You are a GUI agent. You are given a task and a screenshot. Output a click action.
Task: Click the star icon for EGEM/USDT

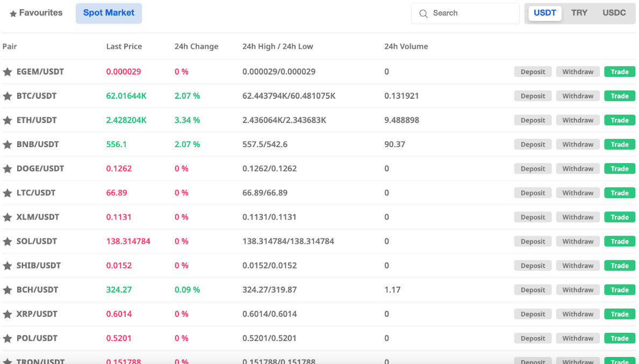(8, 72)
